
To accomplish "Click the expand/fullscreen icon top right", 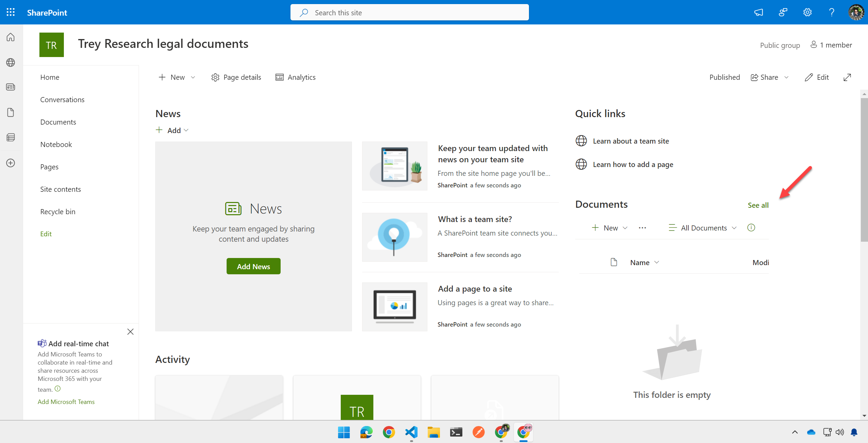I will tap(848, 77).
